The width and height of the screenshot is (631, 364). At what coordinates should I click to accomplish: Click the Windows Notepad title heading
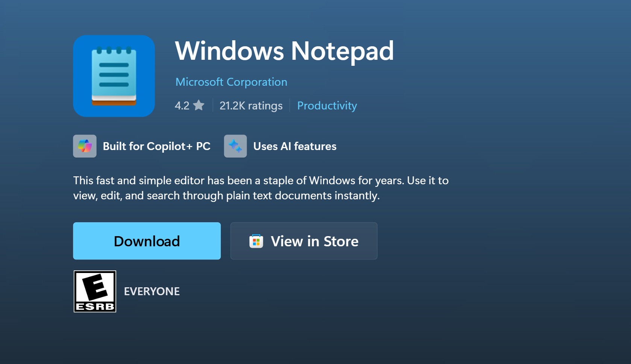(x=284, y=51)
